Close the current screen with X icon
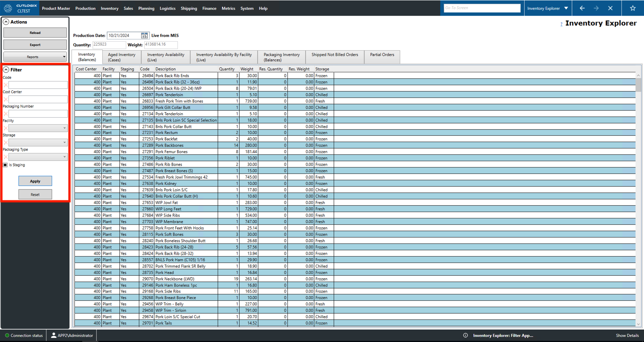This screenshot has height=342, width=644. coord(610,8)
